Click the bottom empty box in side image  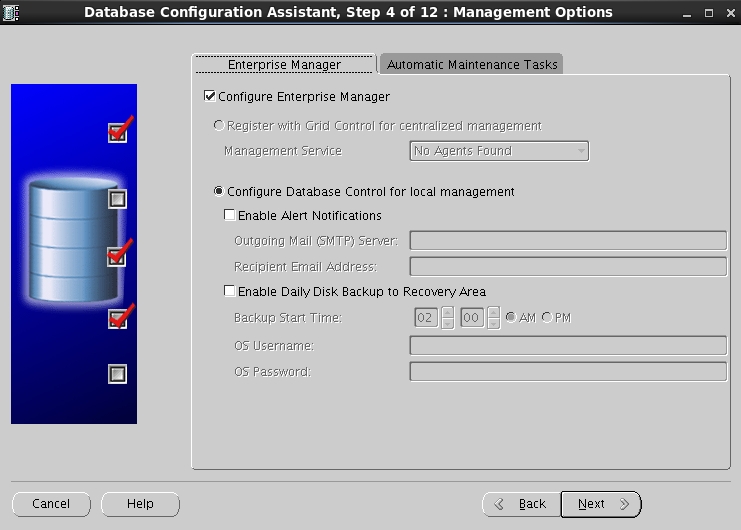[x=118, y=374]
